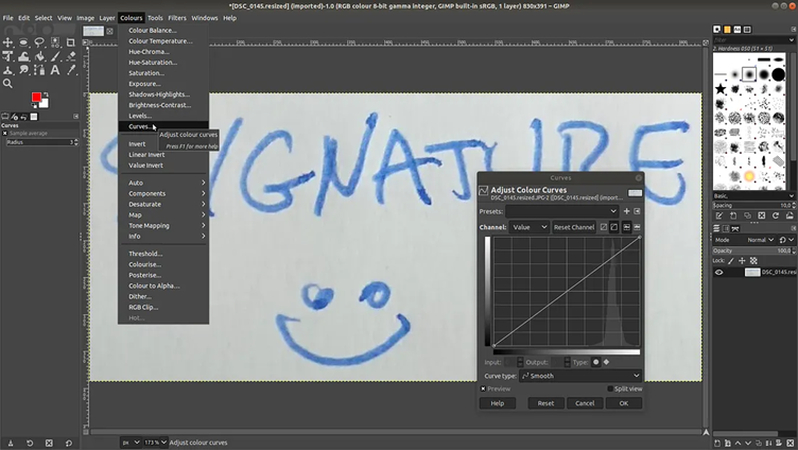This screenshot has height=450, width=798.
Task: Toggle the position lock icon for layer
Action: (742, 261)
